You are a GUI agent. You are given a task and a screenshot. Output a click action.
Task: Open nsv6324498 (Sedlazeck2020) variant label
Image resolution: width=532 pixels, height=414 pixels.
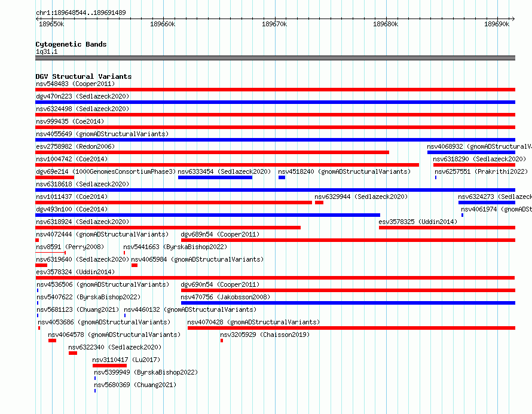click(82, 109)
